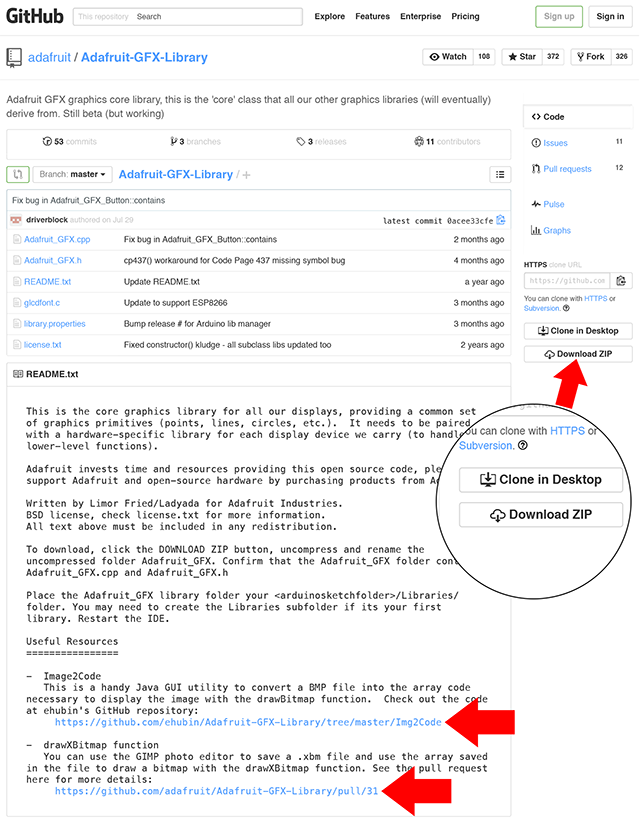Click the Sign in button

(610, 16)
